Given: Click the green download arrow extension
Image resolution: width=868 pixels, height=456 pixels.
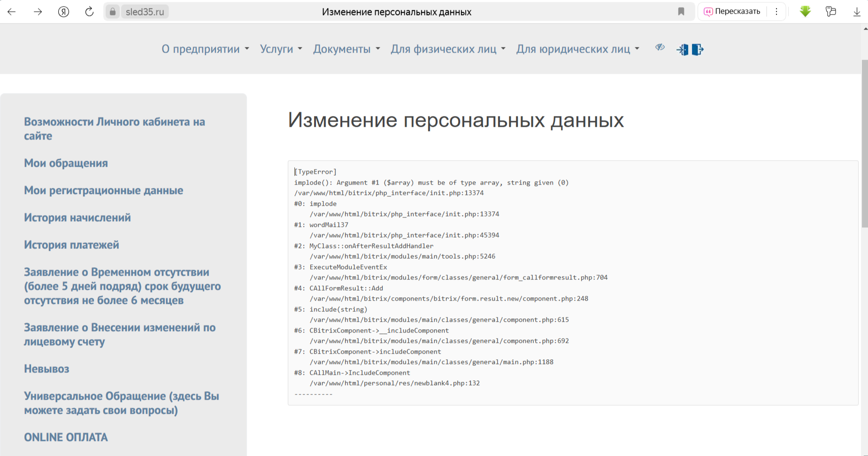Looking at the screenshot, I should [805, 12].
